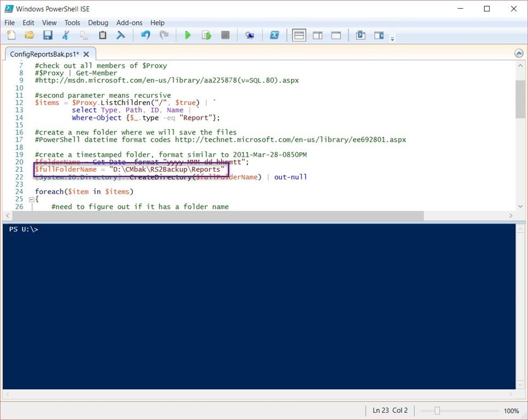Run selection using the toolbar icon
Screen dimensions: 528x420
tap(206, 35)
